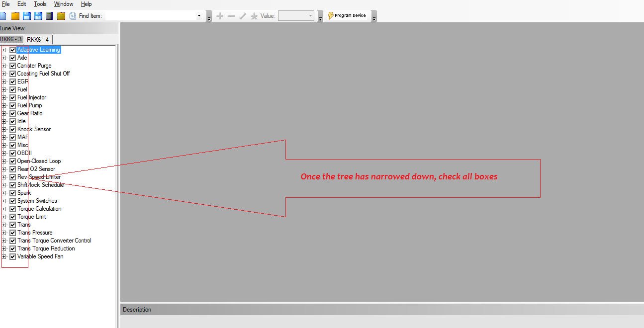This screenshot has height=328, width=644.
Task: Expand the System Switches tree node
Action: point(4,201)
